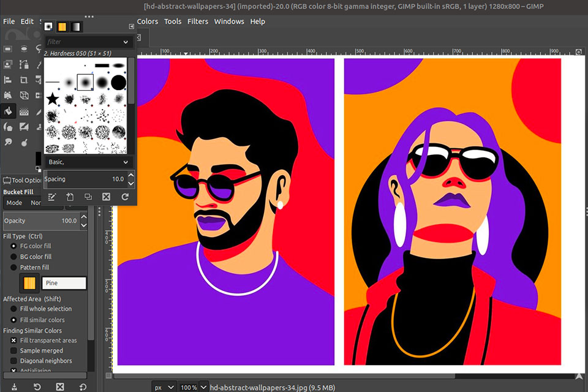
Task: Select the Foreground Select tool
Action: click(x=8, y=64)
